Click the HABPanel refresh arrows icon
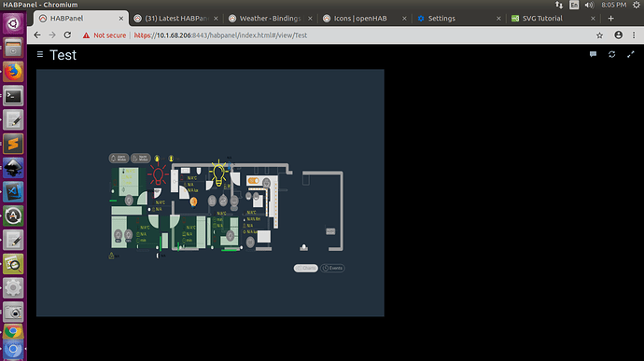The width and height of the screenshot is (644, 361). tap(611, 54)
